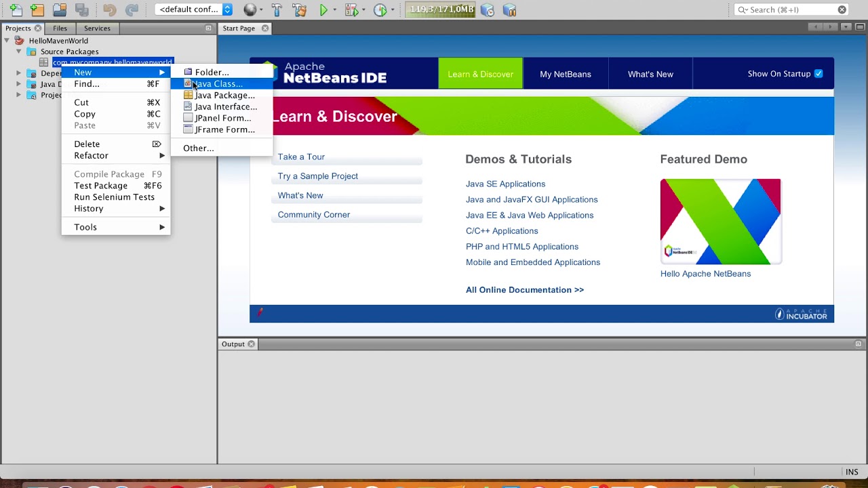Open the Debug Project dropdown arrow

(x=363, y=10)
